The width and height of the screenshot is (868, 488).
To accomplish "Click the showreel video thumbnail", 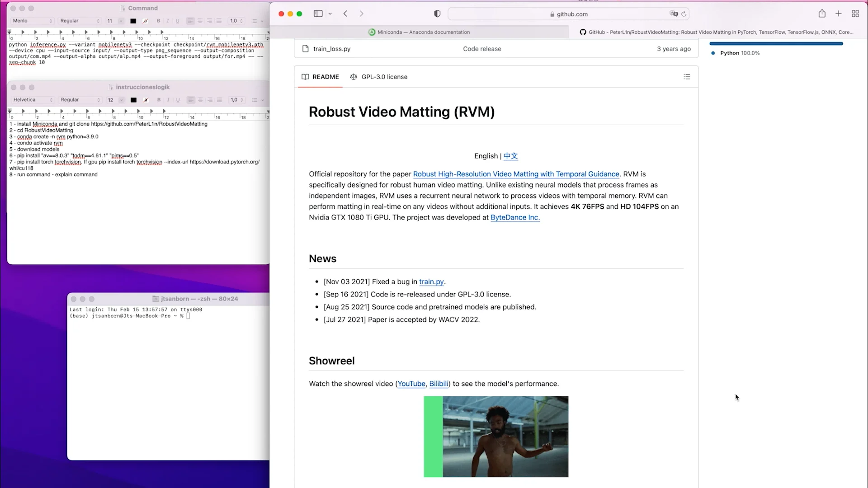I will coord(496,436).
